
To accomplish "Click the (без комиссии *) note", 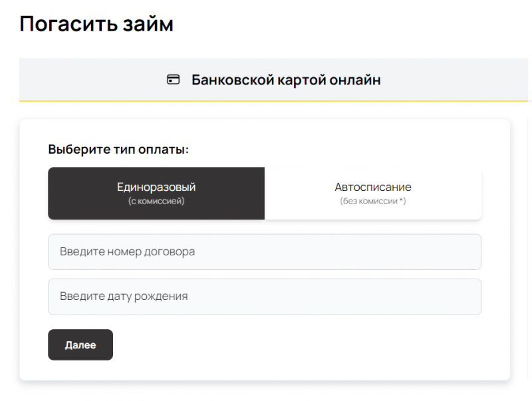I will point(372,201).
